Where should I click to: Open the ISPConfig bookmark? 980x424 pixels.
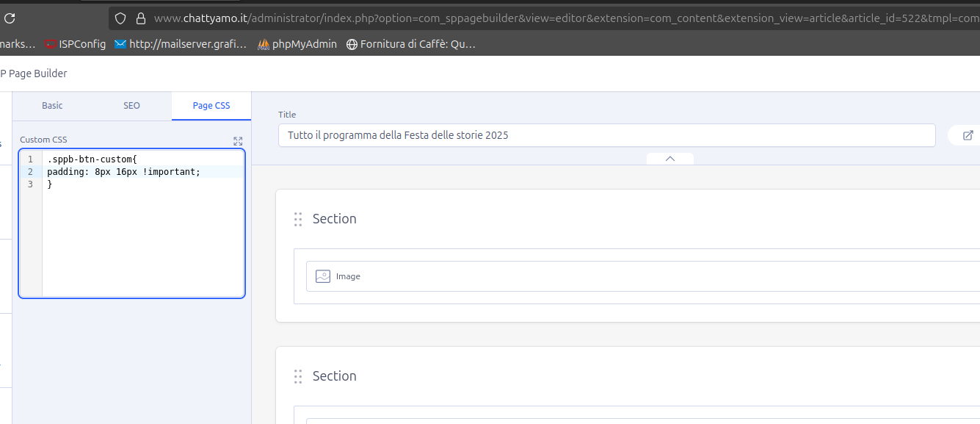(76, 44)
